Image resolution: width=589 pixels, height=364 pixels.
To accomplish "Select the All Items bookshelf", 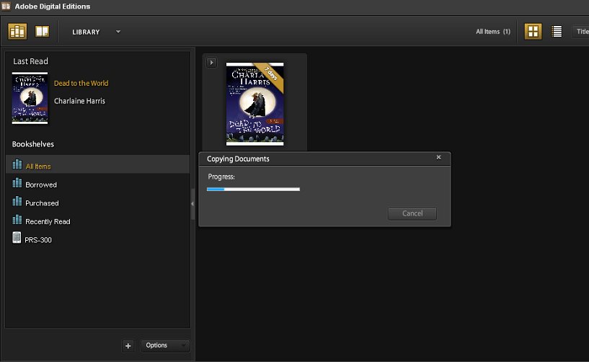I will pos(97,165).
